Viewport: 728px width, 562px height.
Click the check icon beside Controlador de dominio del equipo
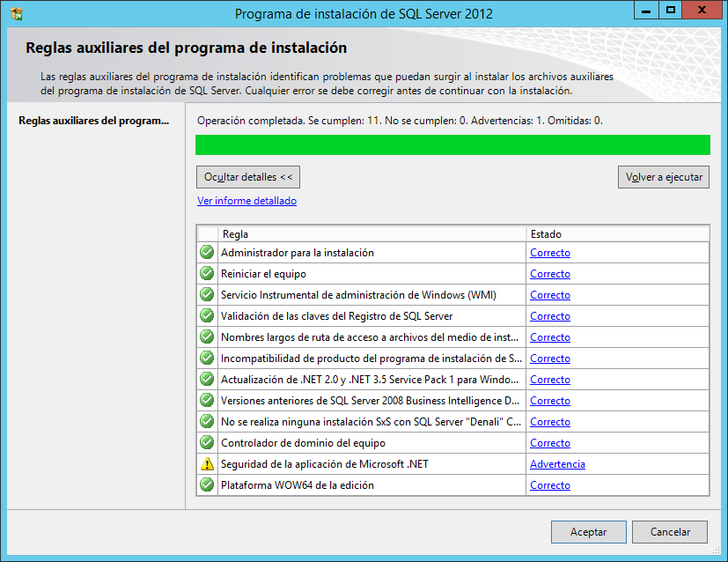206,442
